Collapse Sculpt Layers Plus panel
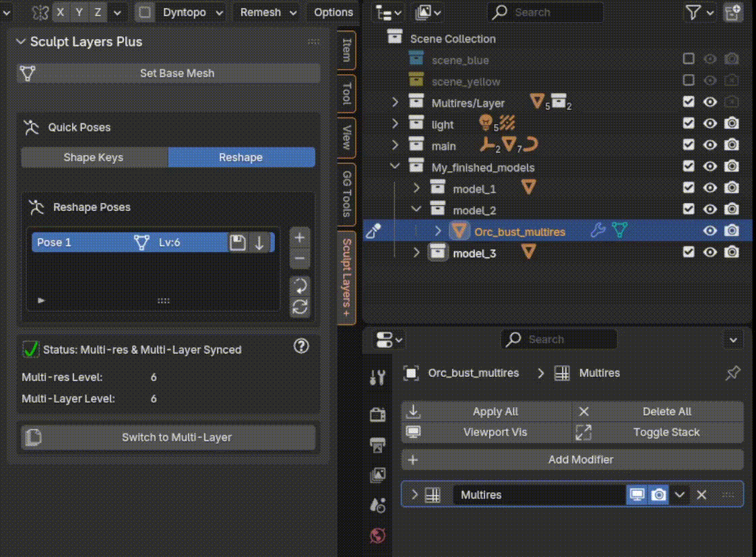 click(20, 42)
